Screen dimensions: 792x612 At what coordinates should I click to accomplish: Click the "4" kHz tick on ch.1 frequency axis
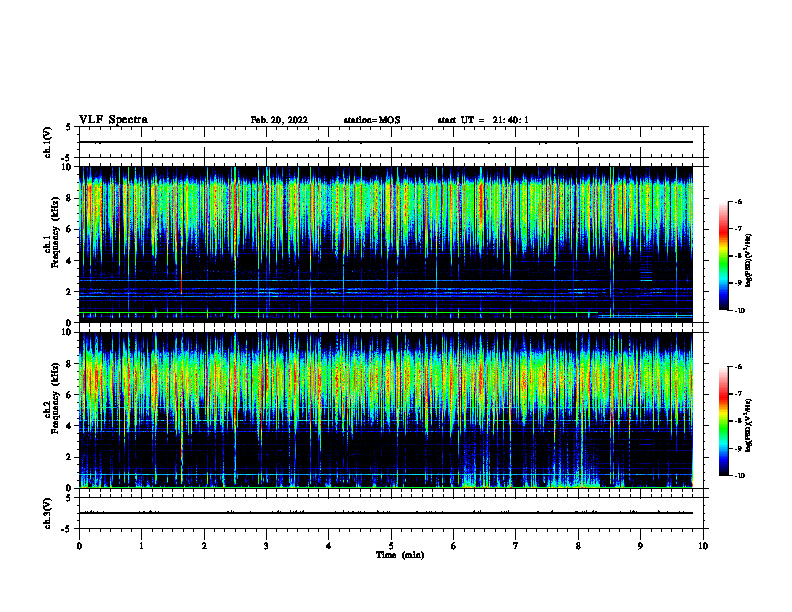70,261
